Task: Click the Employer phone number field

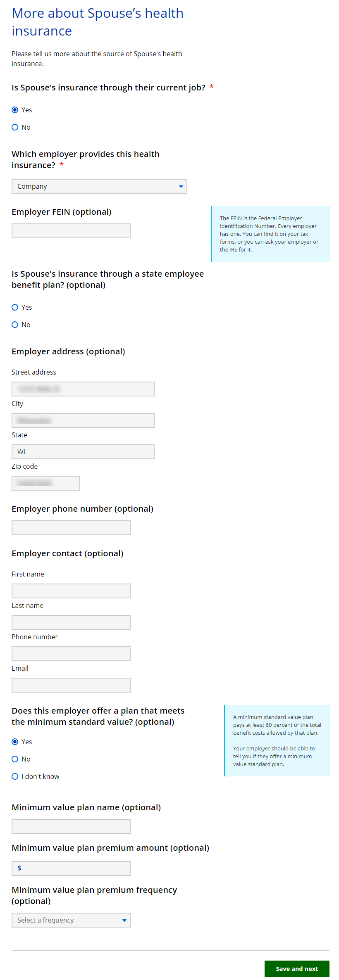Action: (x=71, y=528)
